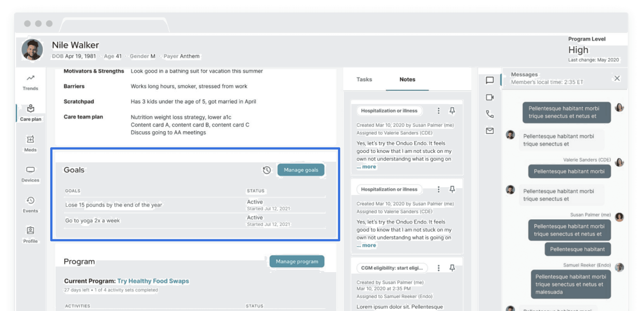The image size is (644, 311).
Task: Pin the second Hospitalization or illness note
Action: [x=452, y=189]
